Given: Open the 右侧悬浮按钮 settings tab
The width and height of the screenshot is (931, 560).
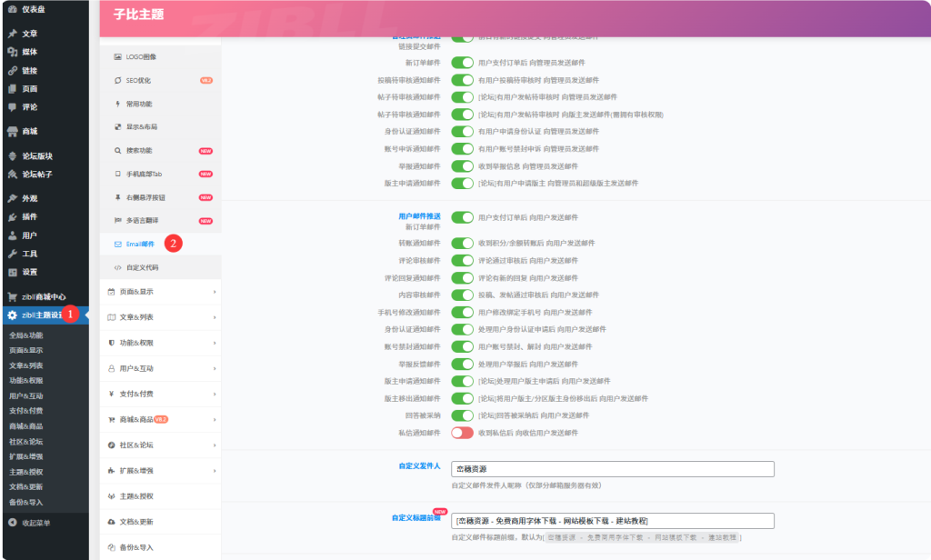Looking at the screenshot, I should 160,197.
